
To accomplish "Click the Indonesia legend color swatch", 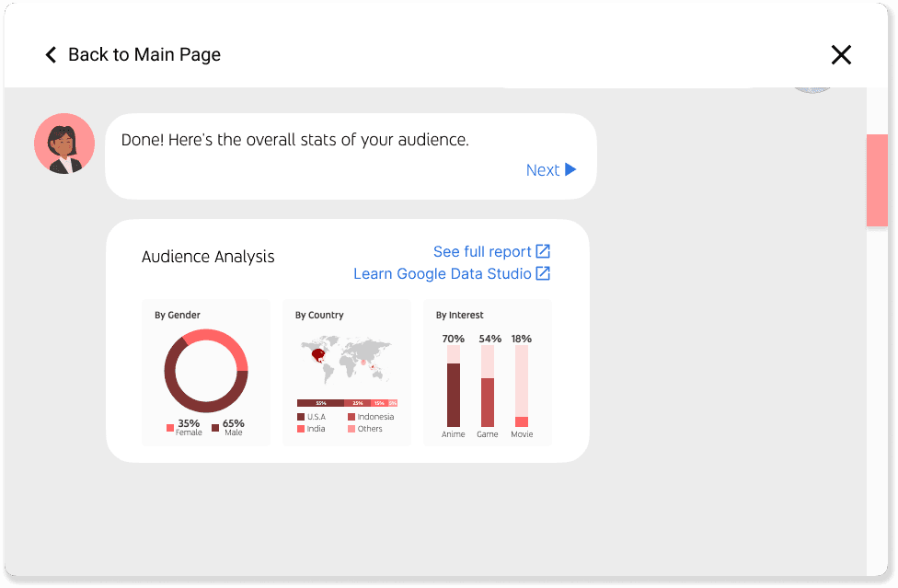I will click(351, 417).
